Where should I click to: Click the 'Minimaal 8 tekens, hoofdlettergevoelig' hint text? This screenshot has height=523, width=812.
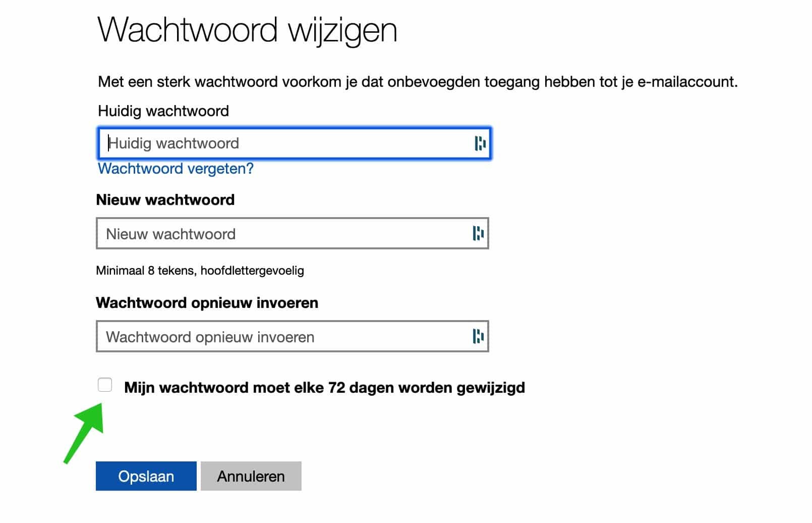click(x=200, y=271)
